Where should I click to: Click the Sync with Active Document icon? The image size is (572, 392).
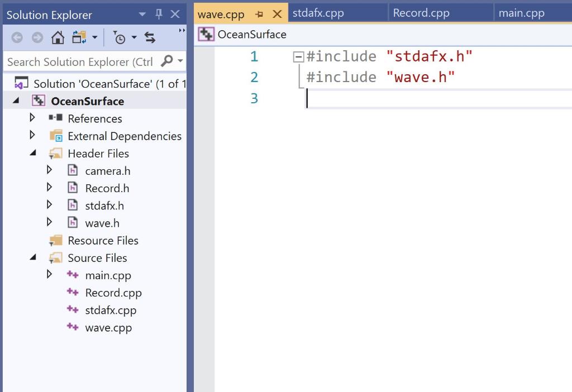pos(150,37)
